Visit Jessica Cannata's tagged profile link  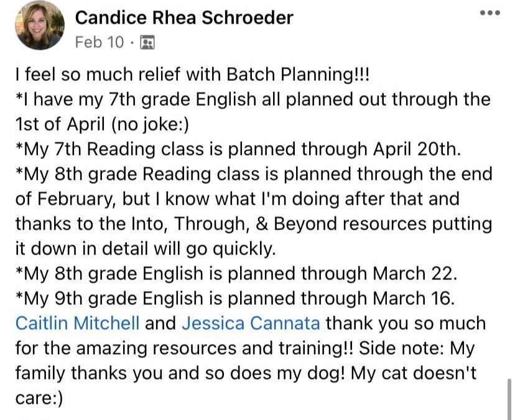pos(251,324)
